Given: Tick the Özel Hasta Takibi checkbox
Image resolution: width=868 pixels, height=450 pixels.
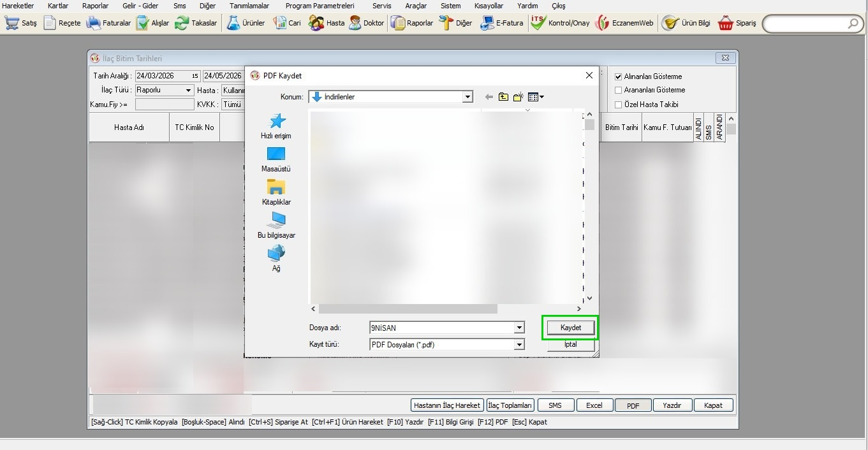Looking at the screenshot, I should point(618,105).
